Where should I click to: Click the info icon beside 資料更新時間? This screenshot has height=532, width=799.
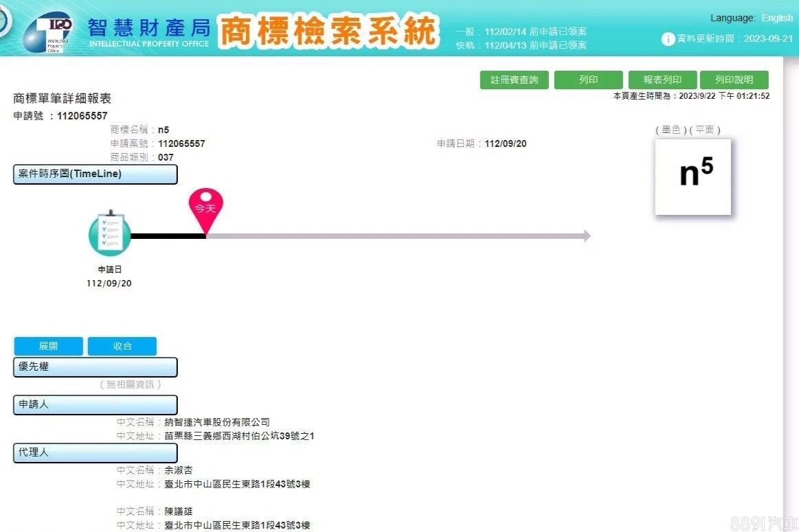click(x=668, y=39)
